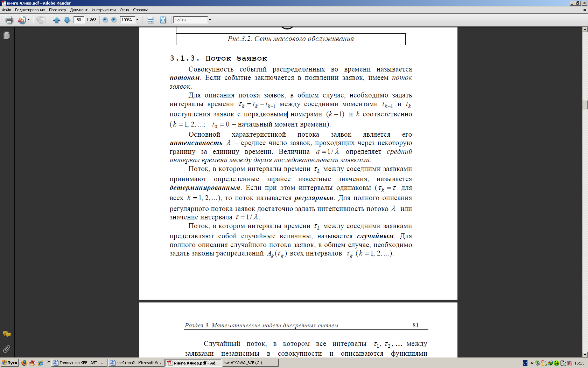The image size is (588, 368).
Task: Open the search field options dropdown arrow
Action: [x=210, y=20]
